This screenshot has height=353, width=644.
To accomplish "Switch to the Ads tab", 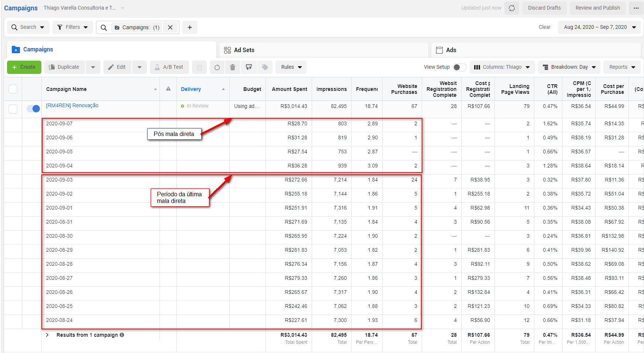I will 451,50.
